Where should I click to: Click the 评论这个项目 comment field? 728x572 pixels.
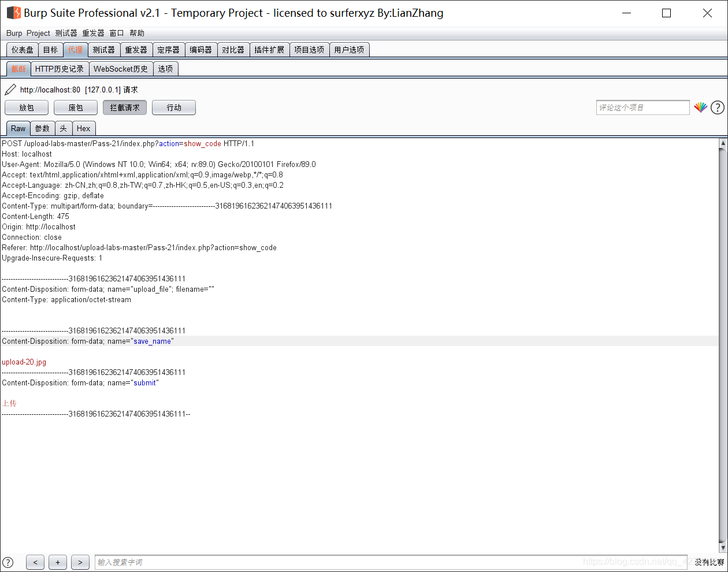[x=643, y=107]
